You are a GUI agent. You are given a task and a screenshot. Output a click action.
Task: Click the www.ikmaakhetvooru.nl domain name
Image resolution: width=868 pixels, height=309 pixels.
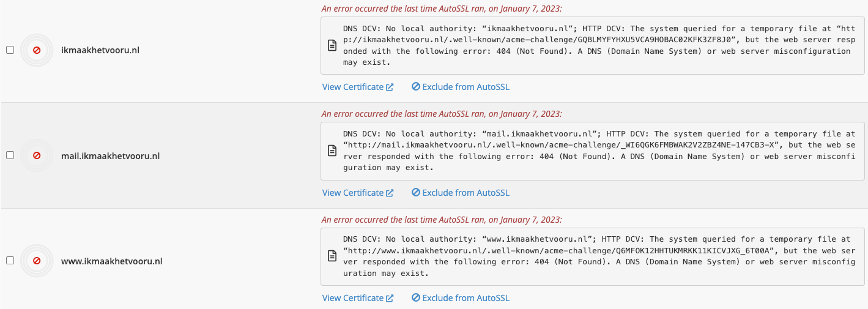click(111, 261)
